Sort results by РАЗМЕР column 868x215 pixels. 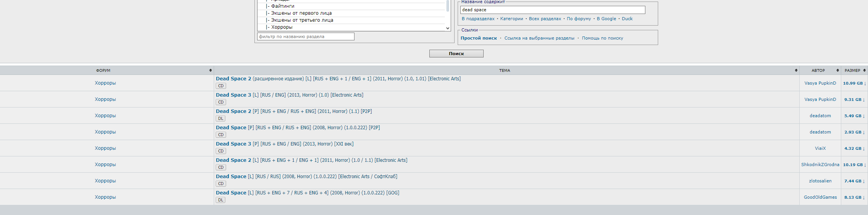pos(854,70)
